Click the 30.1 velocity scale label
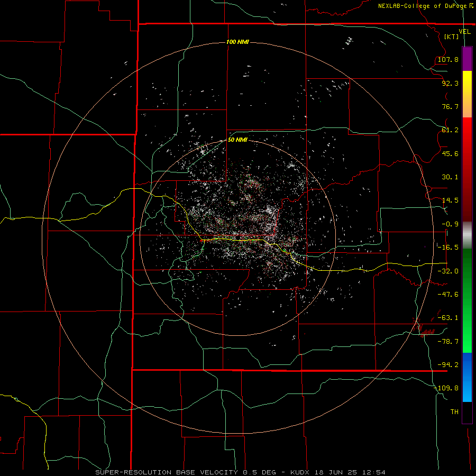Image resolution: width=476 pixels, height=476 pixels. tap(450, 177)
